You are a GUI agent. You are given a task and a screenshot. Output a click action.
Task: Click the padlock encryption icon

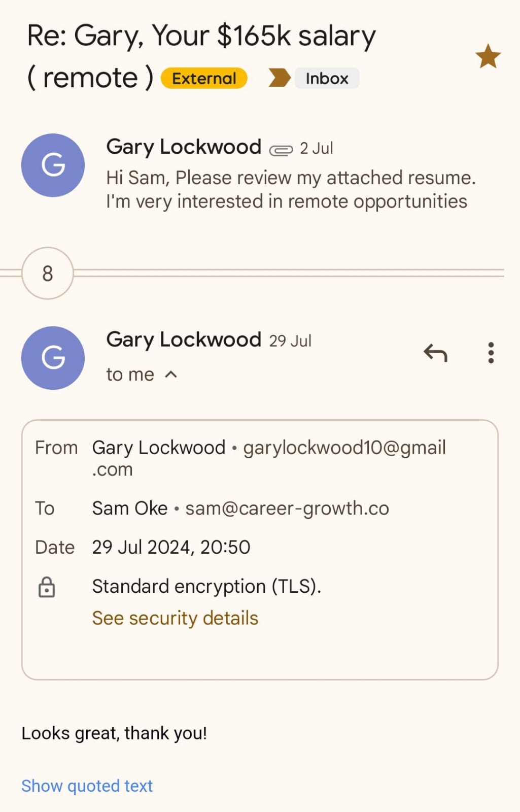coord(47,587)
